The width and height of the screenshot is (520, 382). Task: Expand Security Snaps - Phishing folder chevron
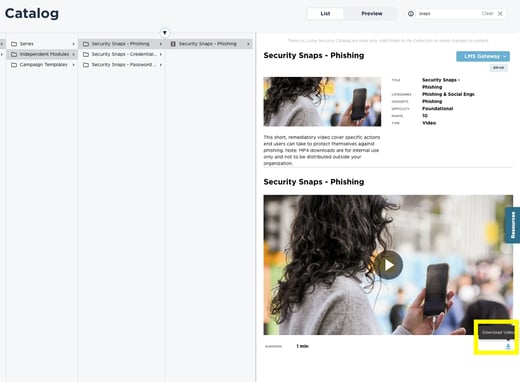click(161, 44)
